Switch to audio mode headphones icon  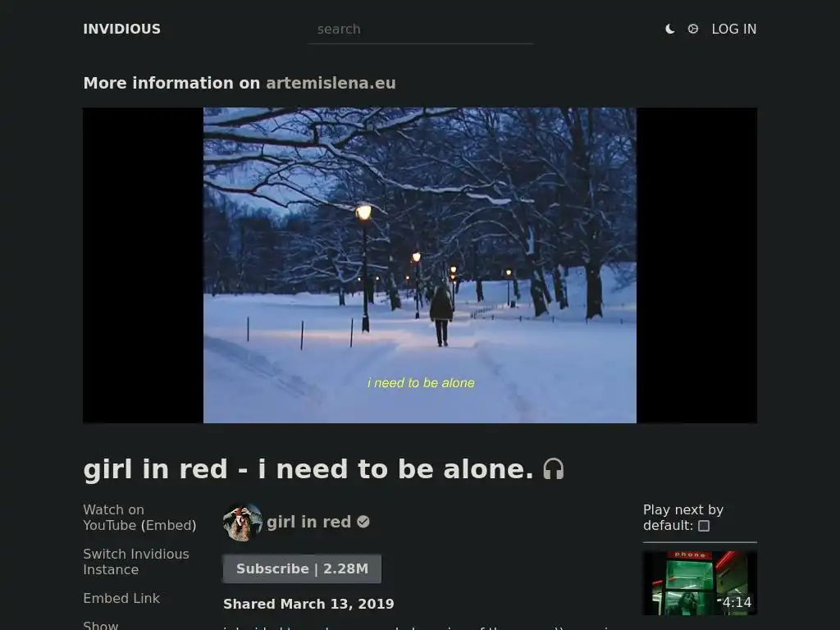tap(554, 468)
